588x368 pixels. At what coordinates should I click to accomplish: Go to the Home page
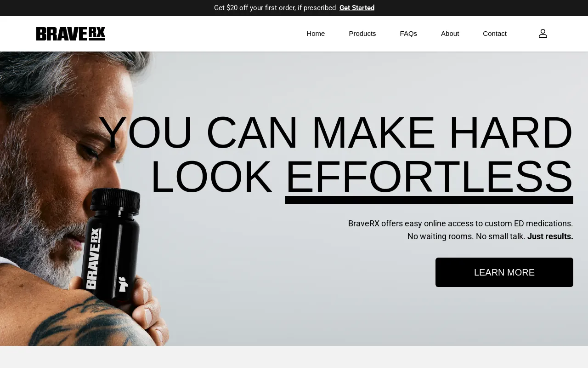(x=316, y=34)
